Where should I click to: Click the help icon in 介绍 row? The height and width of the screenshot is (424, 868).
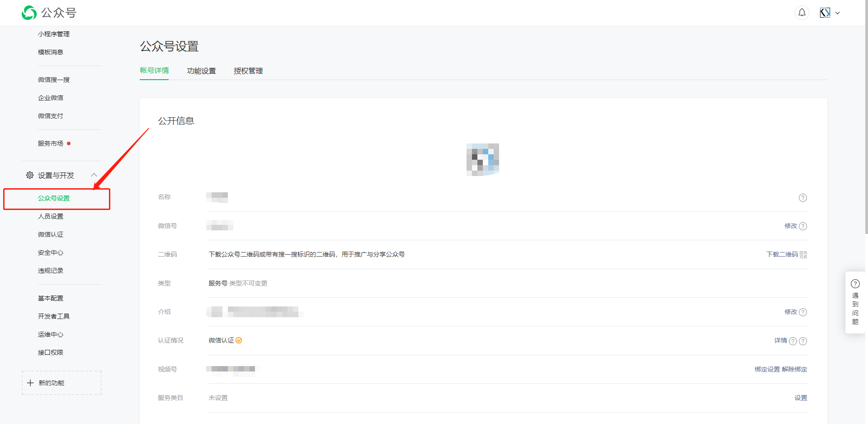point(803,312)
